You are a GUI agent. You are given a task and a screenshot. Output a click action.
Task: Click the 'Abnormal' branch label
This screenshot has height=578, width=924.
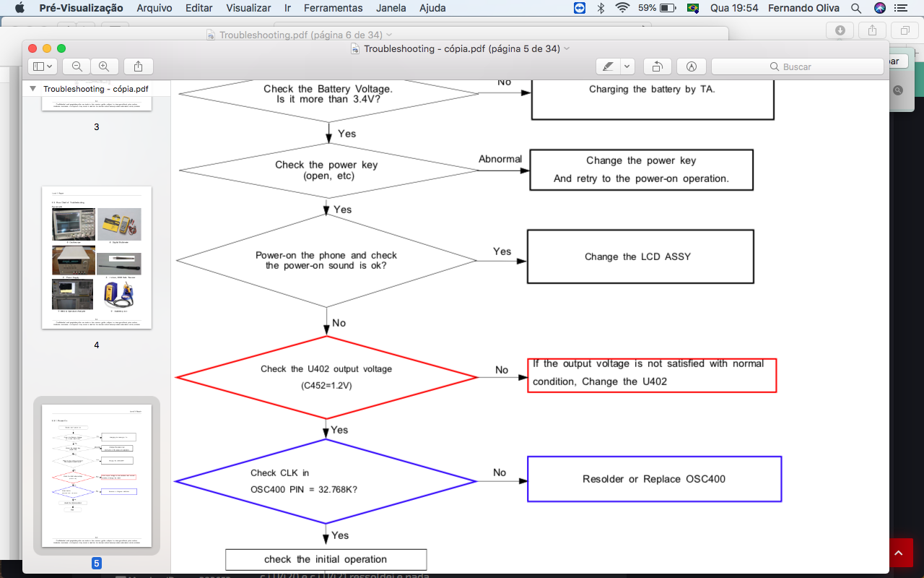(500, 159)
